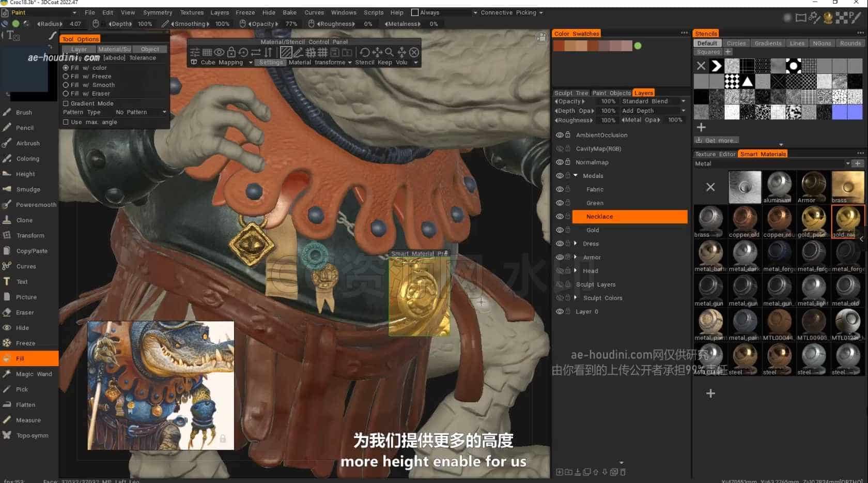Select the Brush tool
This screenshot has width=868, height=483.
pos(24,112)
